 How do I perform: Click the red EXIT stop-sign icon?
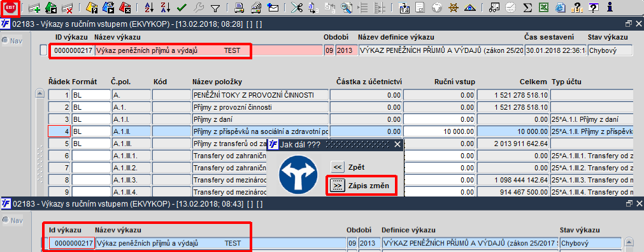[x=10, y=8]
